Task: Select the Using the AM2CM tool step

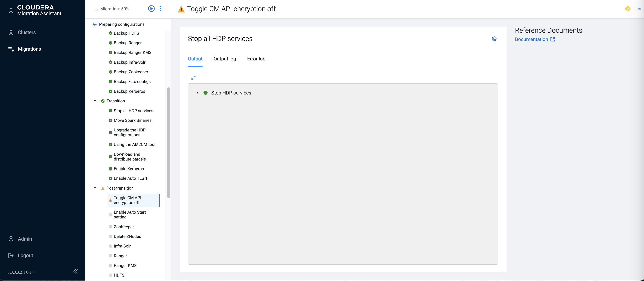Action: click(134, 144)
